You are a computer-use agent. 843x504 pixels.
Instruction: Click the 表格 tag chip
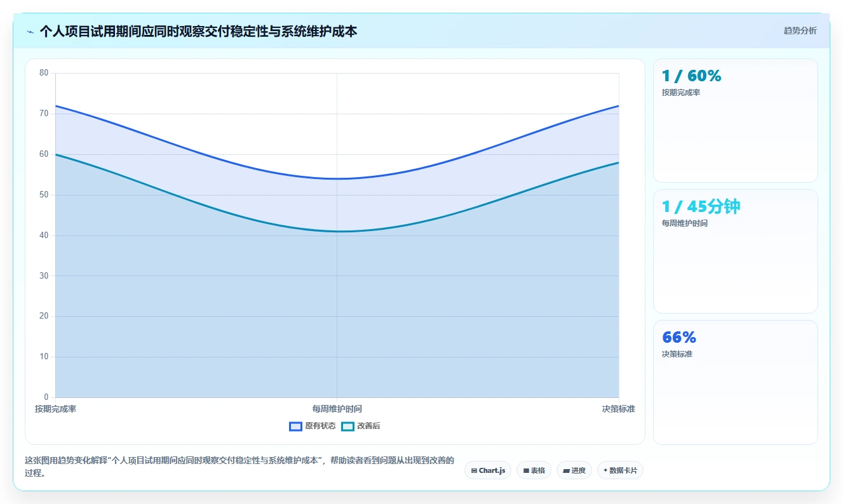[534, 470]
